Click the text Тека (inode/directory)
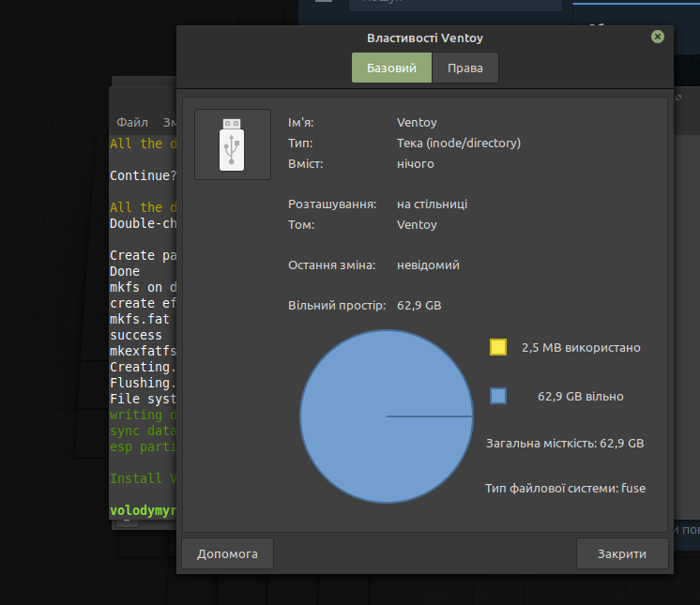Image resolution: width=700 pixels, height=605 pixels. pos(459,144)
